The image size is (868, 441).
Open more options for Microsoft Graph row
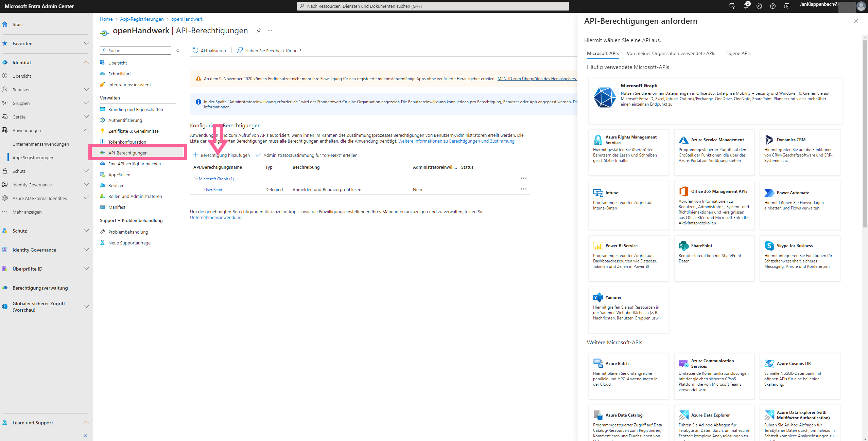(524, 178)
